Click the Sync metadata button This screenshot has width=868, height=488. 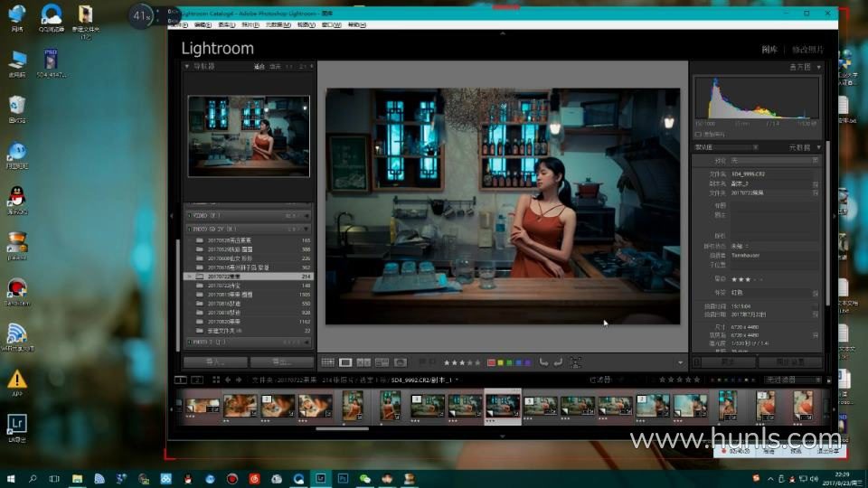[729, 361]
